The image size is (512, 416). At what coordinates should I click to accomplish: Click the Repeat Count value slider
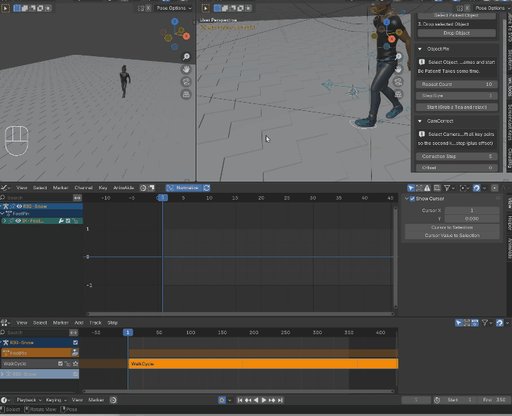[x=456, y=84]
